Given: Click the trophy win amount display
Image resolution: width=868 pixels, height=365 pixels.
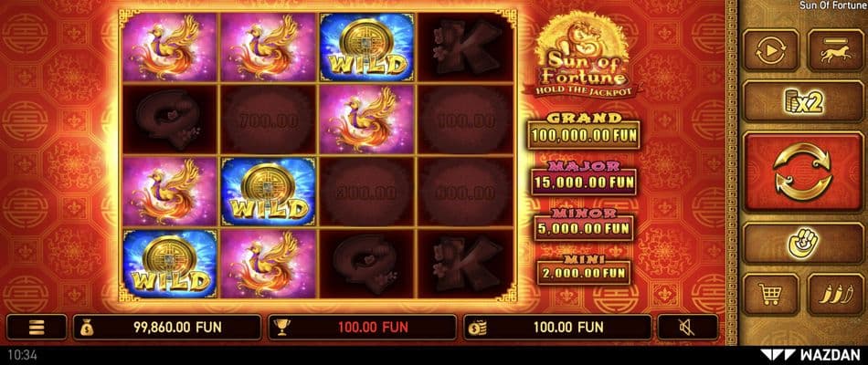Looking at the screenshot, I should point(362,327).
